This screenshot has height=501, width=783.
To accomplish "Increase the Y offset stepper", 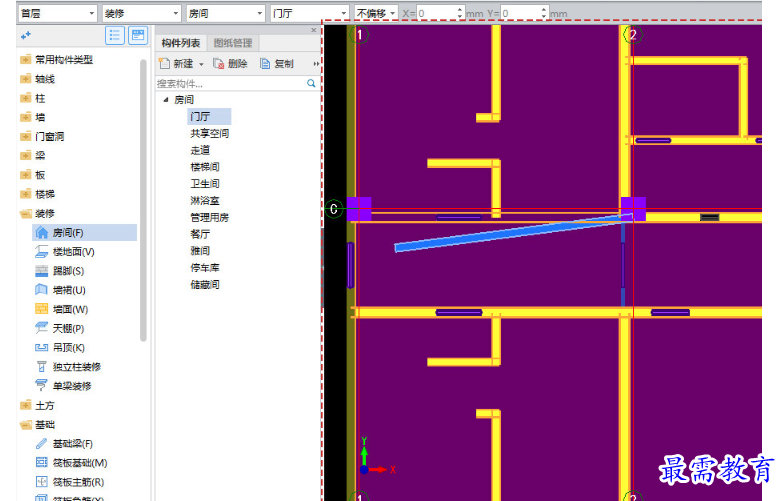I will (x=544, y=10).
